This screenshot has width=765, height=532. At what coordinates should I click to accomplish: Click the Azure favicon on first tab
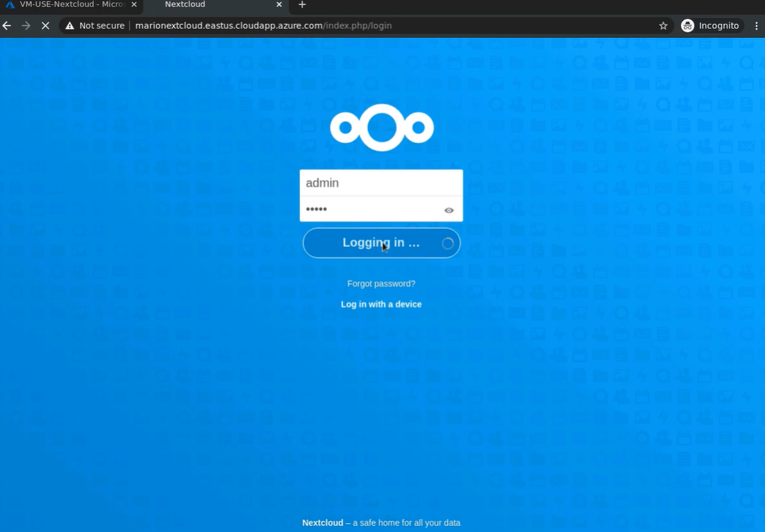pos(10,4)
